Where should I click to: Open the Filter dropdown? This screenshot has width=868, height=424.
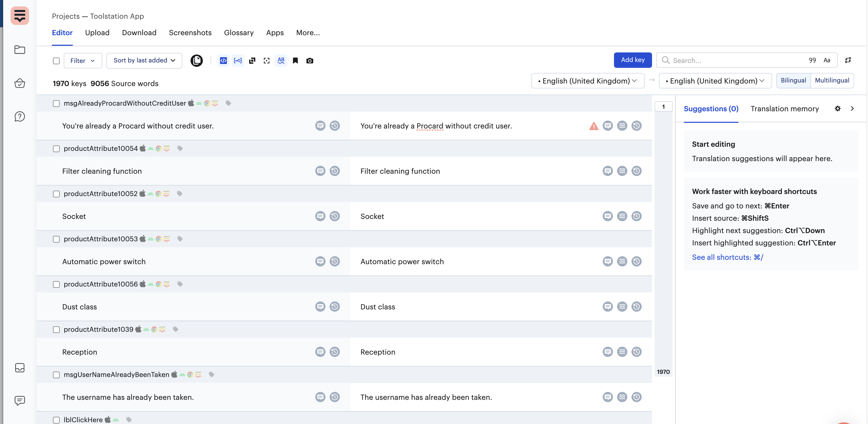coord(83,61)
